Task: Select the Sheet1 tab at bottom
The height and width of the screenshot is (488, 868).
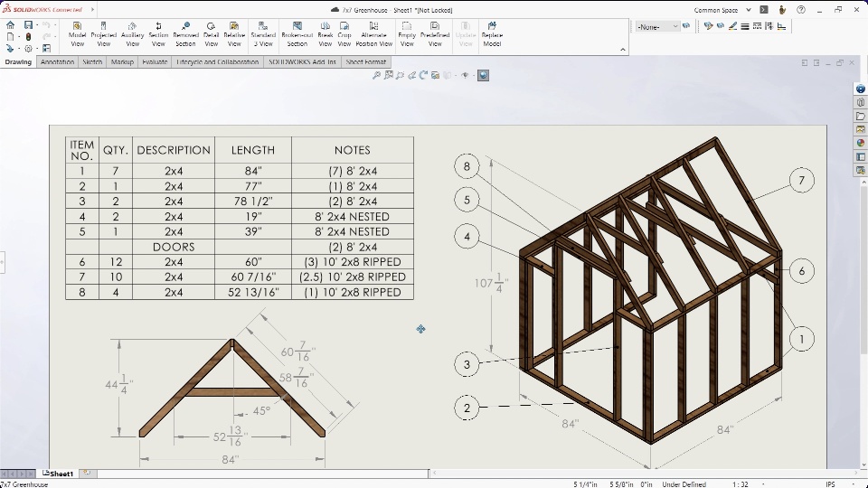Action: (x=58, y=474)
